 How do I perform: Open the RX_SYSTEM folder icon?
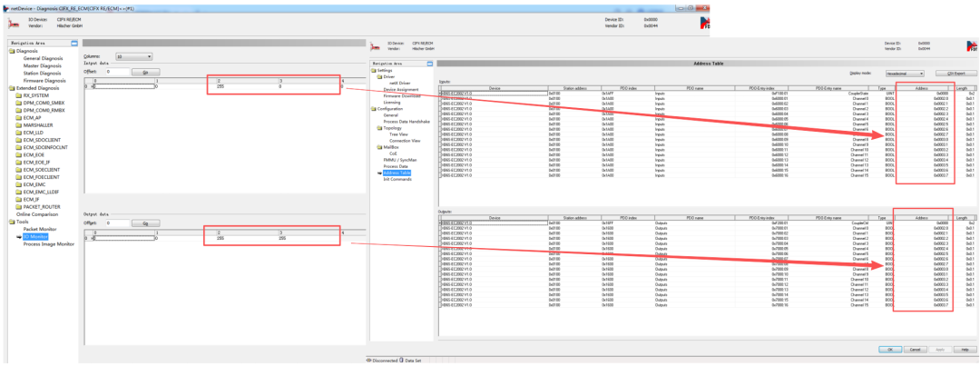pos(19,95)
